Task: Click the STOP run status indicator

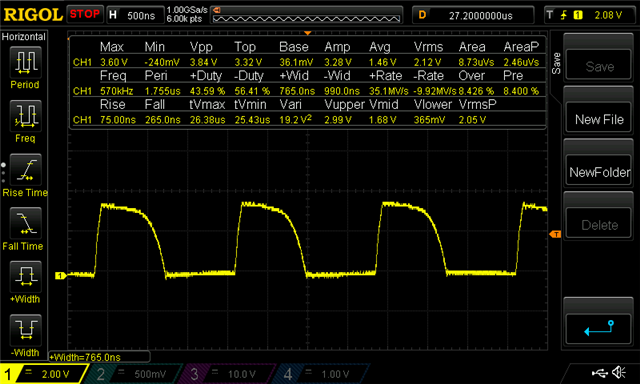Action: pos(84,15)
